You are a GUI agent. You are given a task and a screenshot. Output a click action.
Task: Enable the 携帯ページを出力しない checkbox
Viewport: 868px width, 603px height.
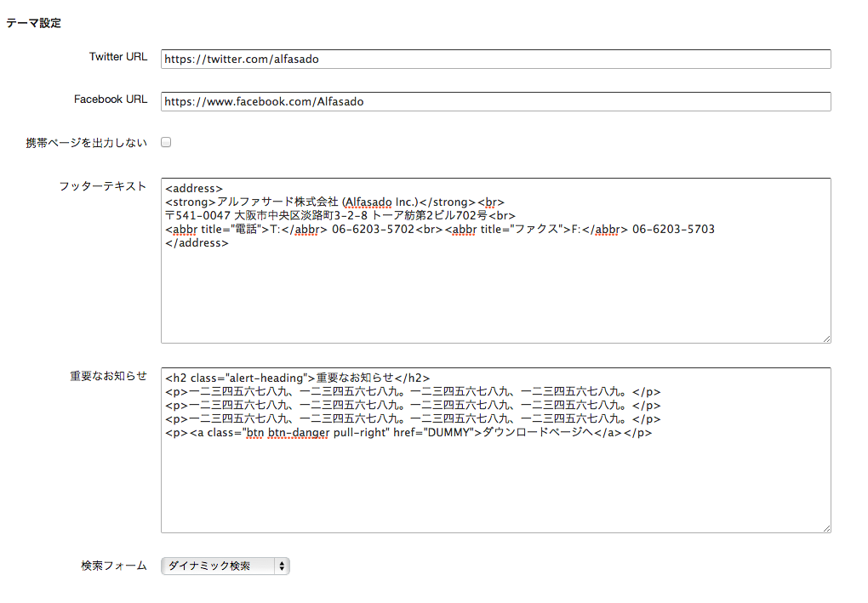point(166,142)
